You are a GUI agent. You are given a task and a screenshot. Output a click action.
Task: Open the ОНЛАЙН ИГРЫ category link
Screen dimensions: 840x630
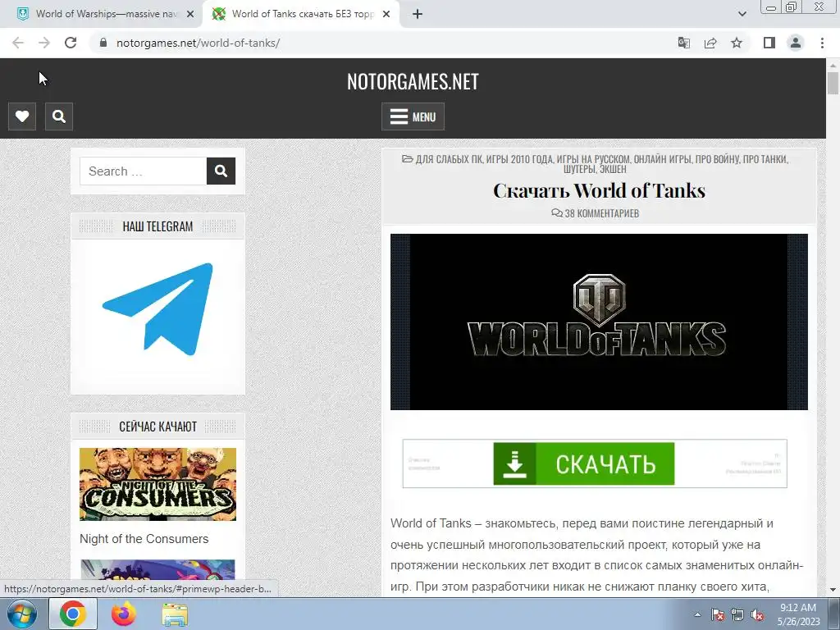663,159
